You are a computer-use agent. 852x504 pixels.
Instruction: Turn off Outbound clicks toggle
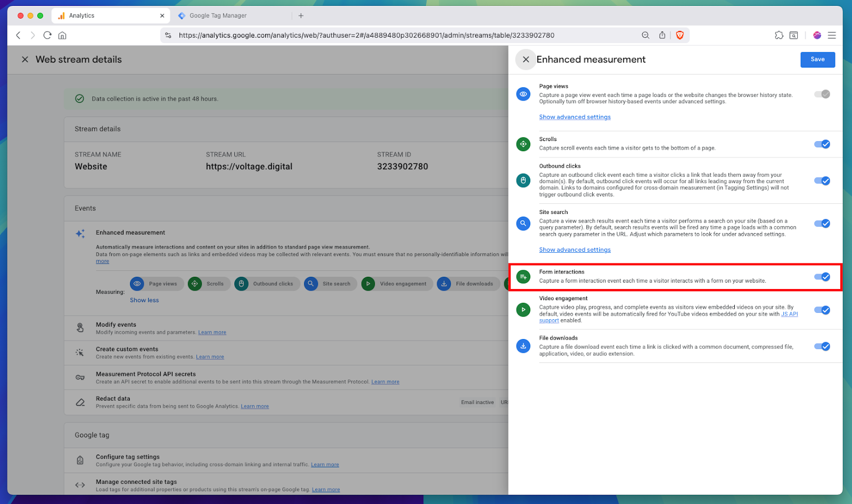pyautogui.click(x=822, y=181)
